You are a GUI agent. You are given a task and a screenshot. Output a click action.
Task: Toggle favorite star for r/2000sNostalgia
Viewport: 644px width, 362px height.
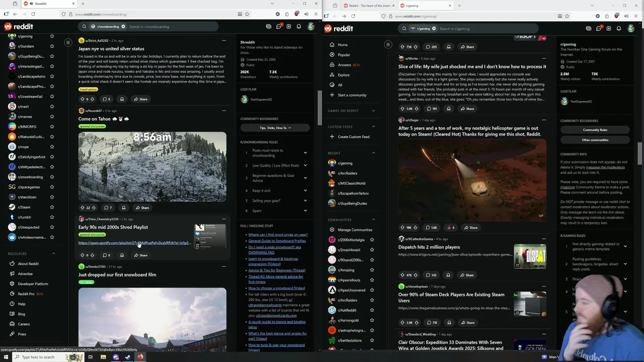pyautogui.click(x=372, y=240)
